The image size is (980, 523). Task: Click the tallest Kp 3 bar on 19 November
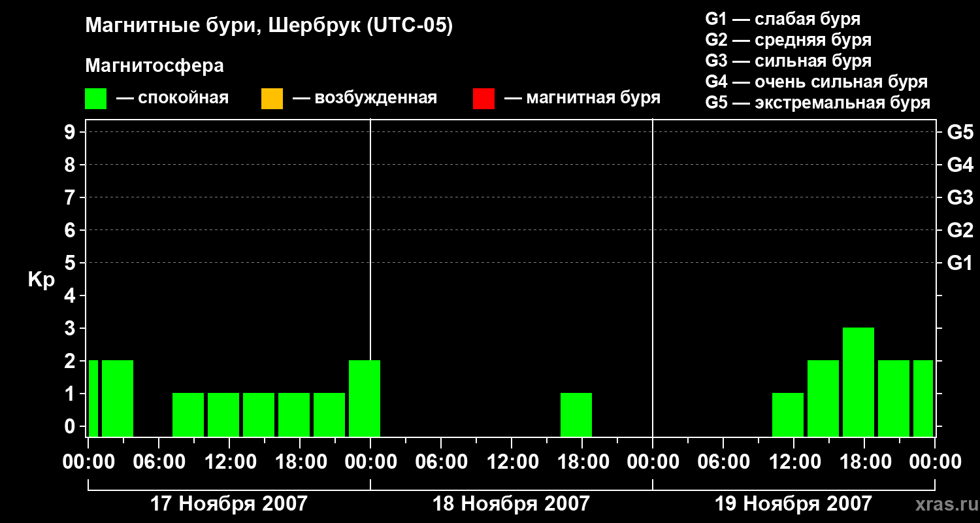pyautogui.click(x=858, y=382)
